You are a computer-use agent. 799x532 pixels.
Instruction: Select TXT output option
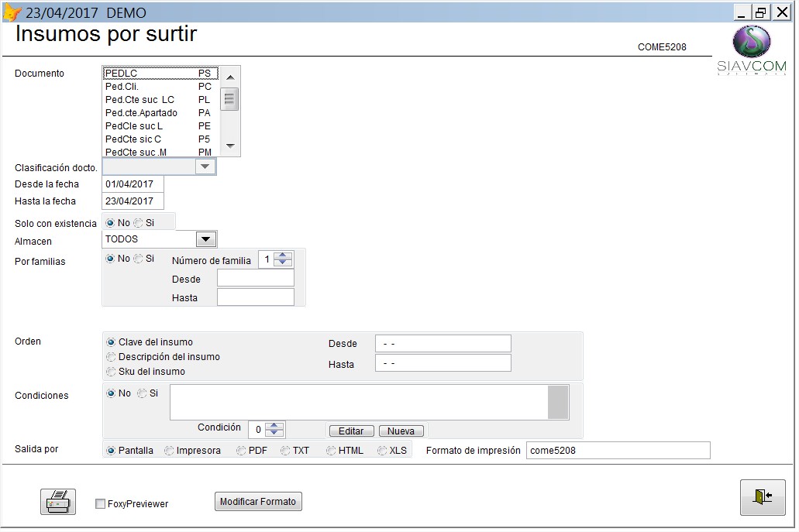pos(295,451)
